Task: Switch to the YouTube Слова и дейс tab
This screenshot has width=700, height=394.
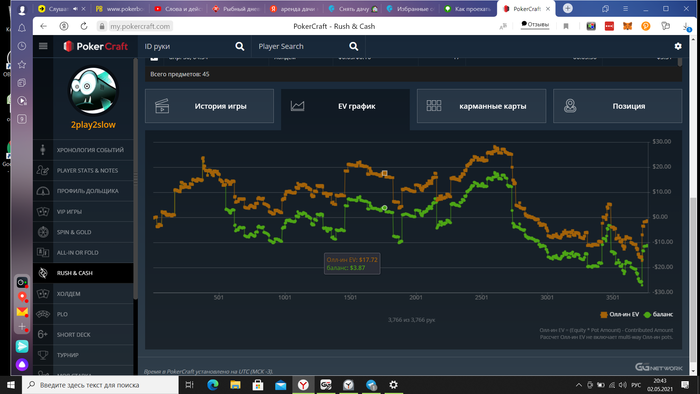Action: [x=178, y=8]
